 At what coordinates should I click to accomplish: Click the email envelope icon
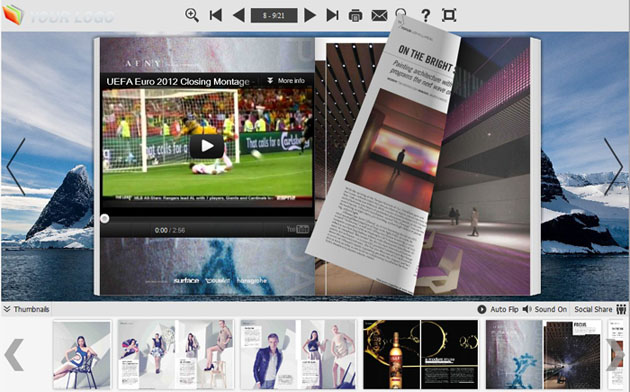379,16
